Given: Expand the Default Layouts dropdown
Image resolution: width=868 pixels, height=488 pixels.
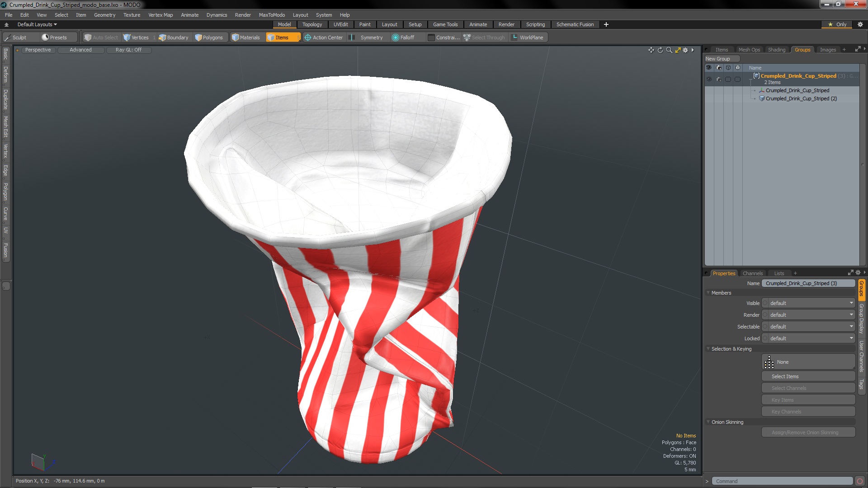Looking at the screenshot, I should coord(37,24).
